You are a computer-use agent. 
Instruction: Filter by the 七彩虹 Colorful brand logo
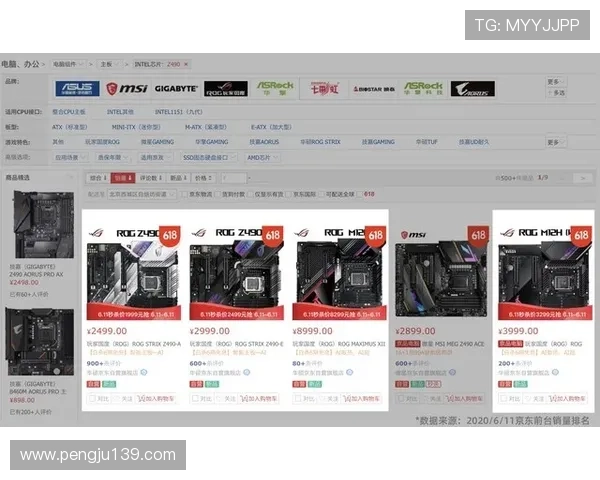(x=324, y=88)
